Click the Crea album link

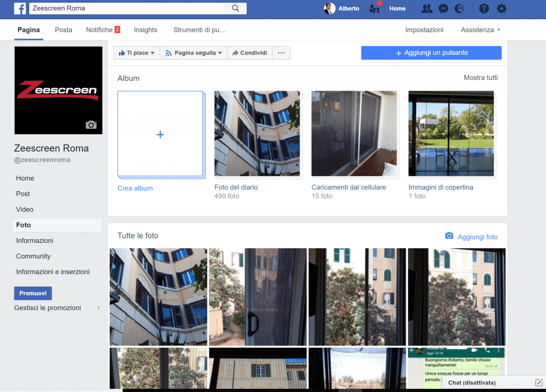point(135,188)
